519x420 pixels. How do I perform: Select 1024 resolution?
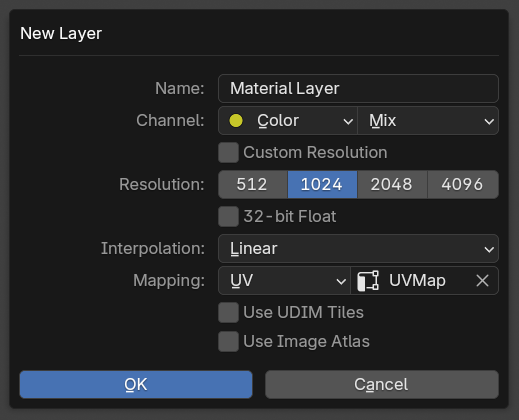point(322,185)
